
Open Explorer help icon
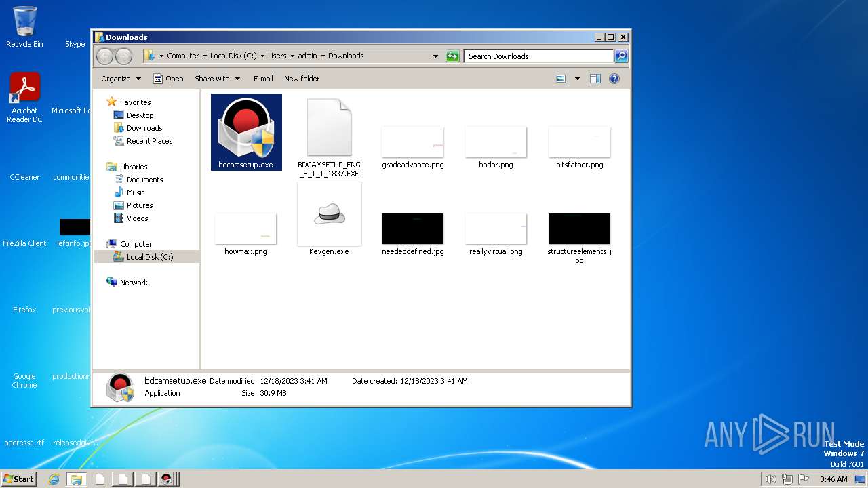[x=614, y=79]
